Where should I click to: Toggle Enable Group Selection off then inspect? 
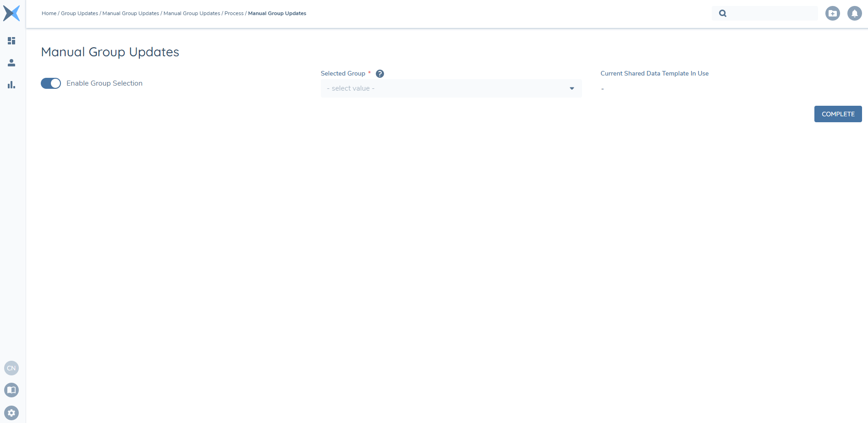(x=50, y=83)
